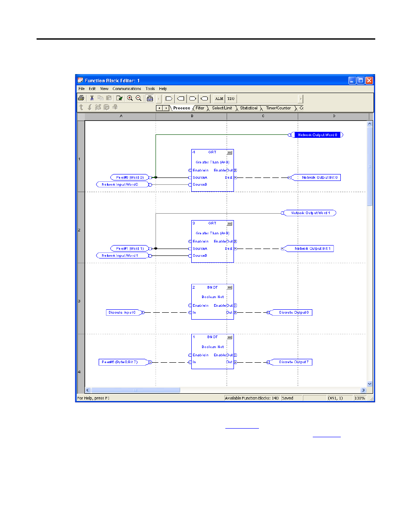
Task: Switch to the Timer/Counter tab
Action: click(278, 108)
